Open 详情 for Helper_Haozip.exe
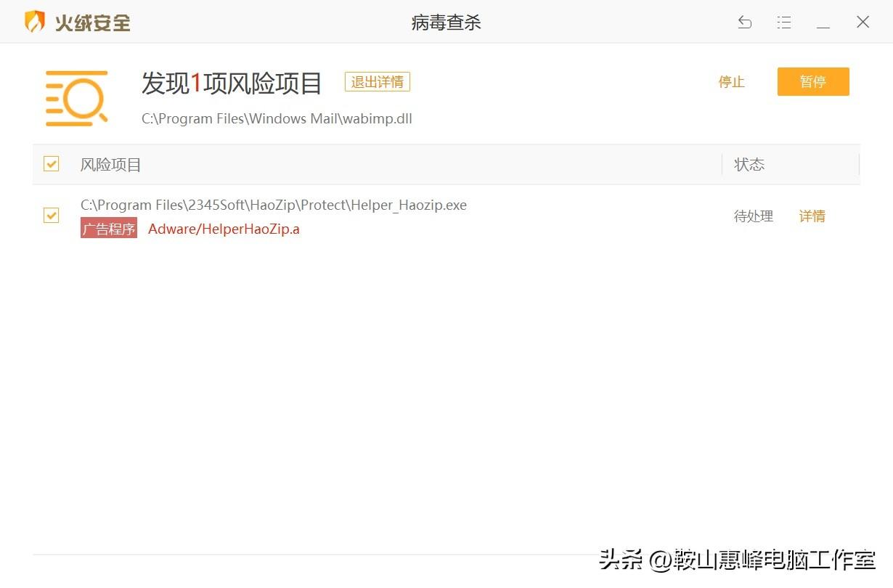 tap(812, 216)
